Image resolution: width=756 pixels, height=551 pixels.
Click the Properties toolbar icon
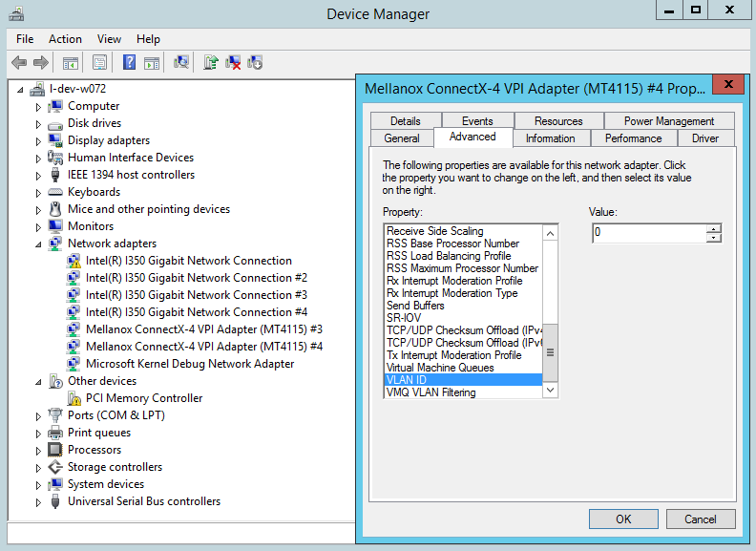[99, 63]
